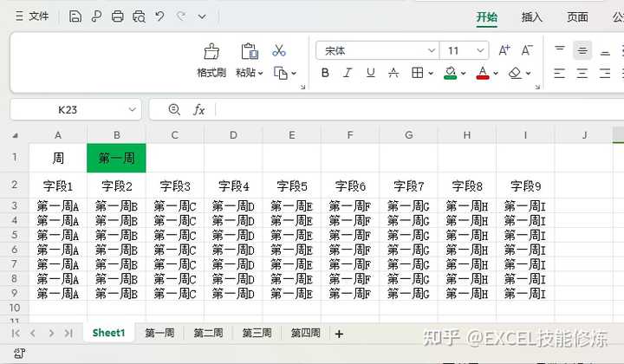Apply the red font color

click(483, 73)
